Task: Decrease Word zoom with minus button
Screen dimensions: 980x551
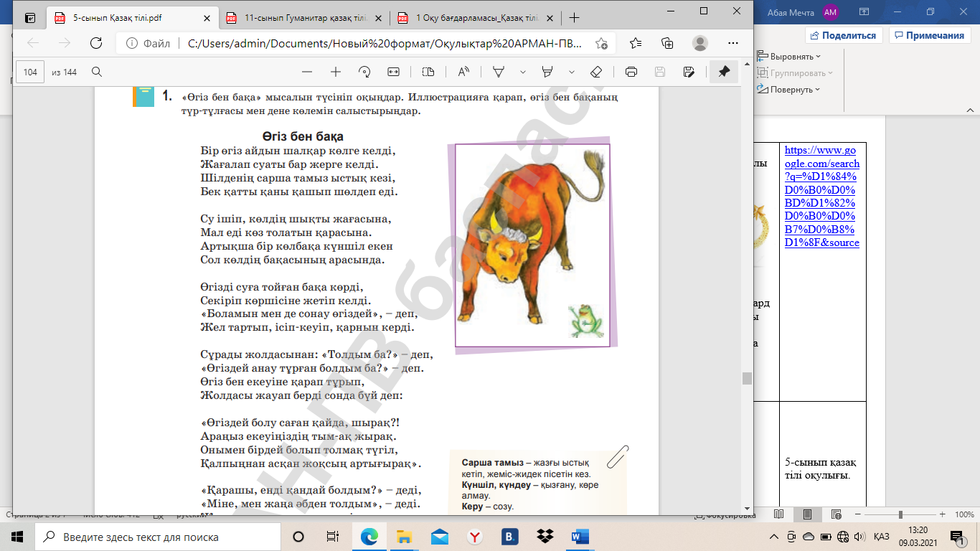Action: (857, 514)
